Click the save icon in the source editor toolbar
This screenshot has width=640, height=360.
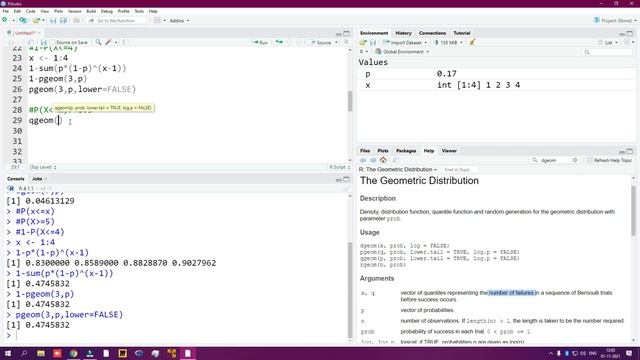tap(44, 42)
